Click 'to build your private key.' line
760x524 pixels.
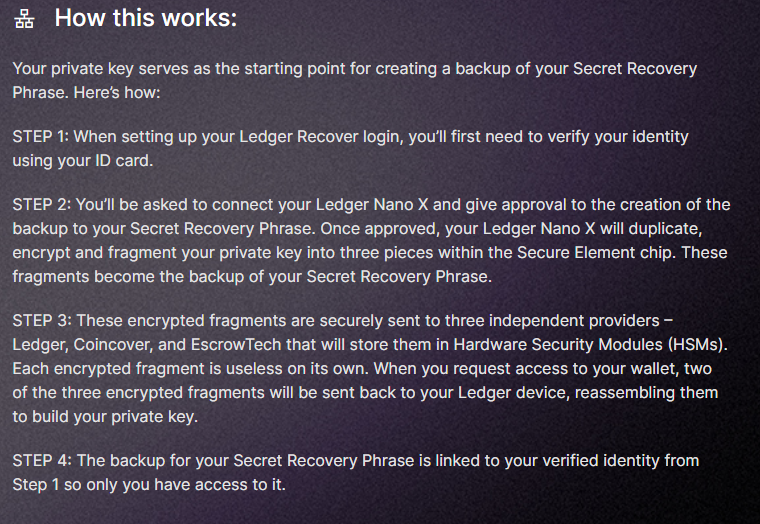[x=105, y=417]
